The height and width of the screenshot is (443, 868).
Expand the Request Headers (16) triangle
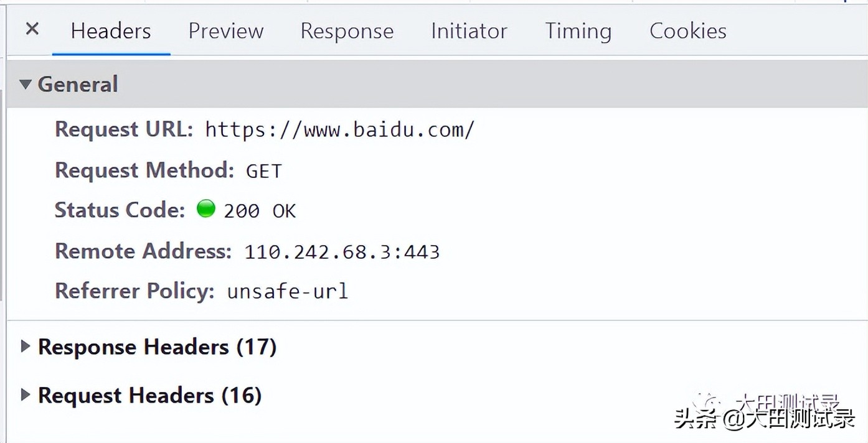tap(25, 395)
